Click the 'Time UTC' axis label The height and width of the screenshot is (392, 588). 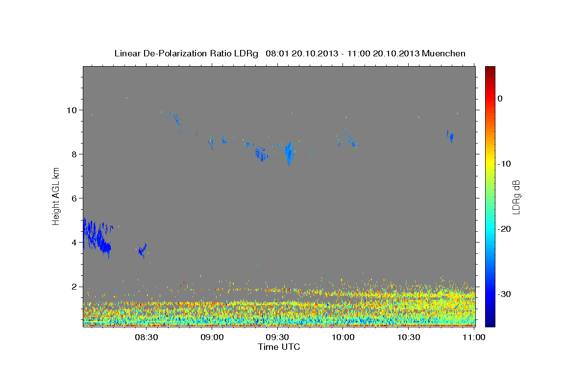click(279, 347)
